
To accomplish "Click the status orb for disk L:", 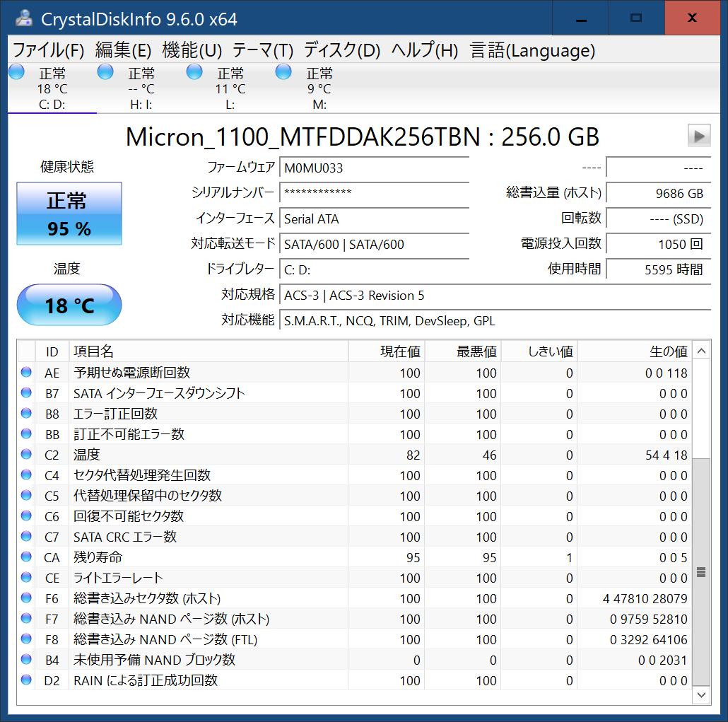I will coord(194,72).
